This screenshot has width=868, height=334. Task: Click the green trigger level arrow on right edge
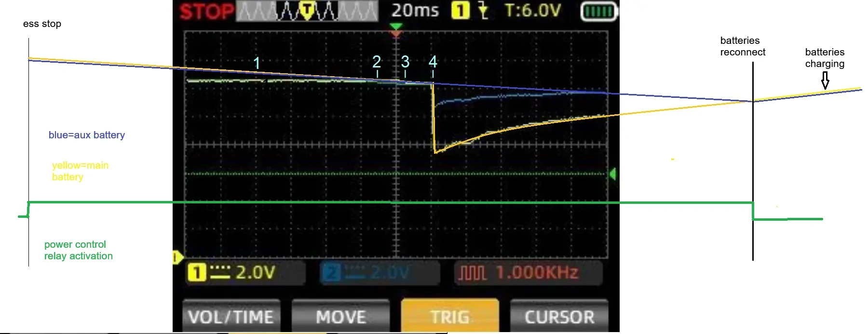[612, 174]
